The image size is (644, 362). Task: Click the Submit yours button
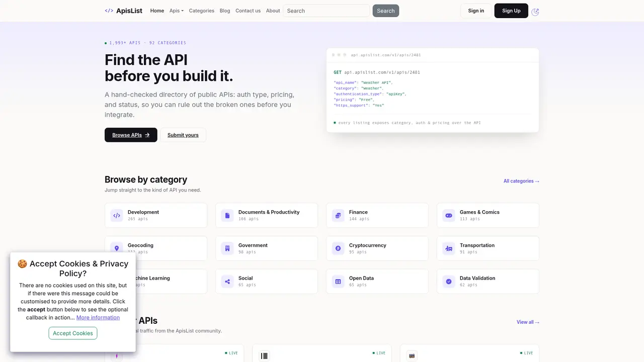[x=183, y=135]
